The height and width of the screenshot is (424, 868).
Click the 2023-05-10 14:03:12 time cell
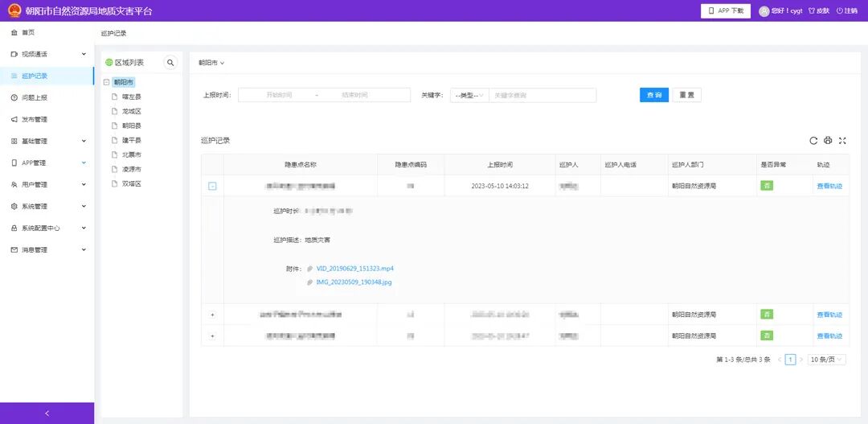point(499,186)
